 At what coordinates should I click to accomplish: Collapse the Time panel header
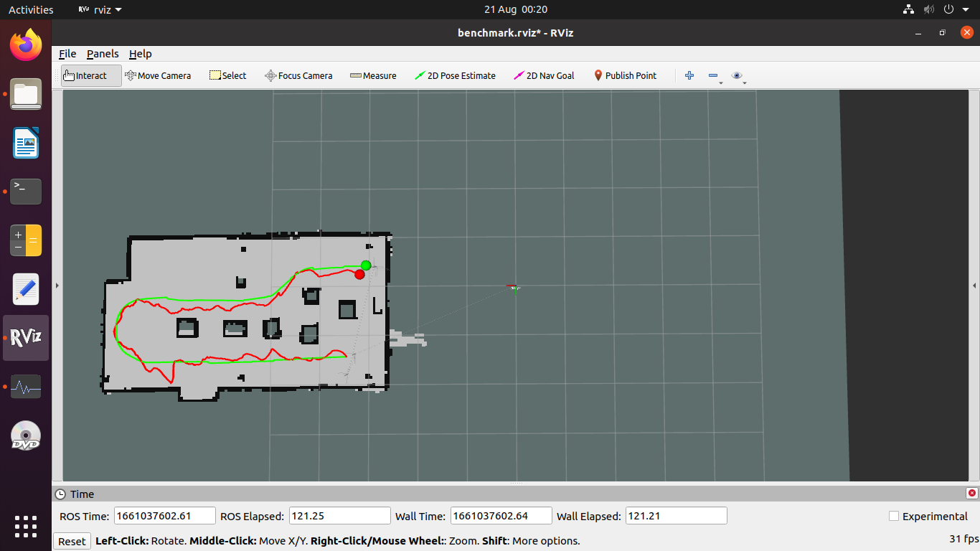click(x=61, y=494)
